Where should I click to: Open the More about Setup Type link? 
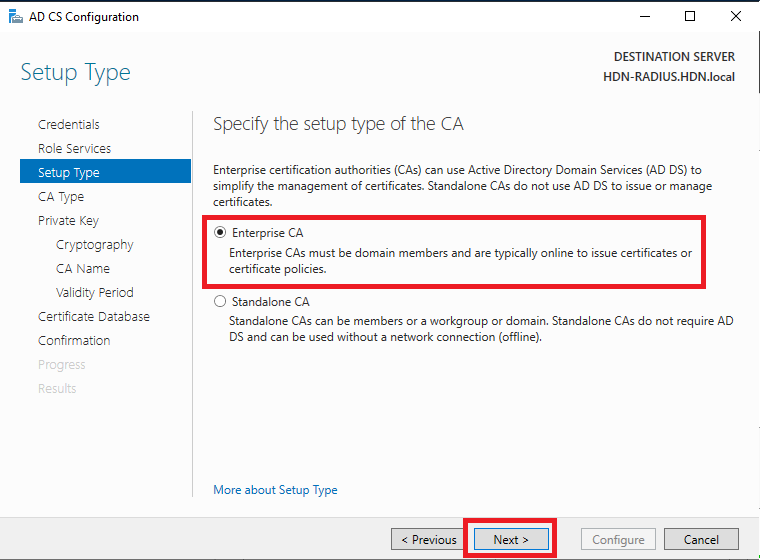tap(275, 490)
